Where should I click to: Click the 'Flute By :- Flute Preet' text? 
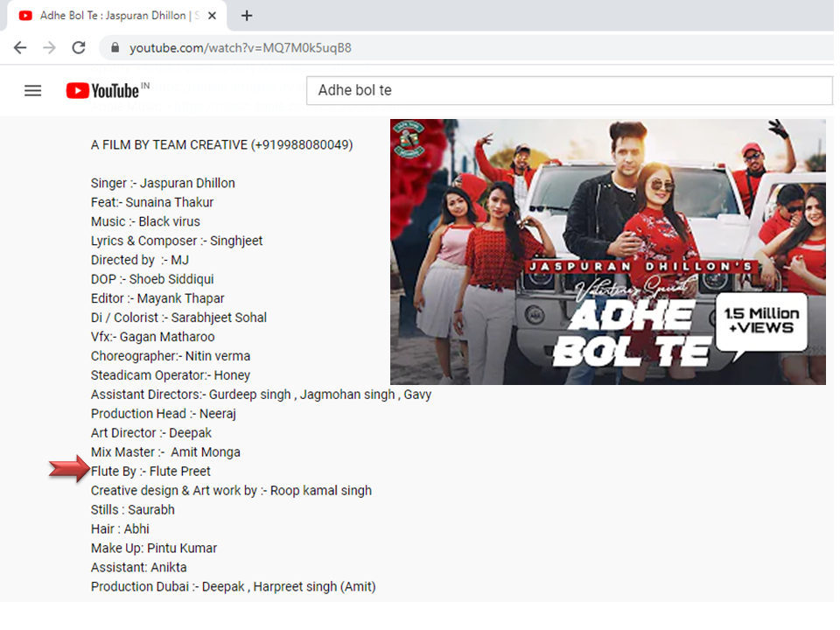(x=150, y=471)
